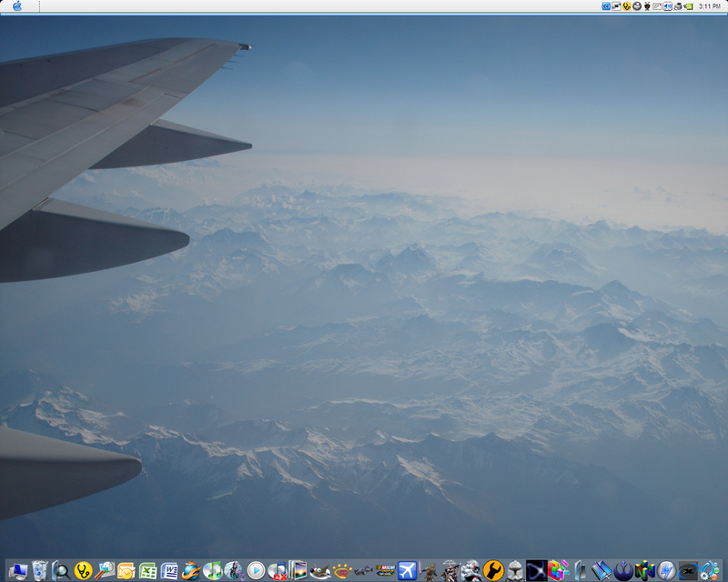
Task: Open the Apple logo menu
Action: pyautogui.click(x=17, y=6)
